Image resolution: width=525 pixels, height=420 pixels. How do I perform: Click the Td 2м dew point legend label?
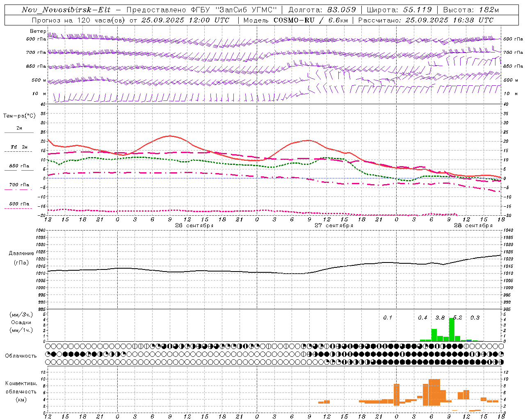coord(19,147)
